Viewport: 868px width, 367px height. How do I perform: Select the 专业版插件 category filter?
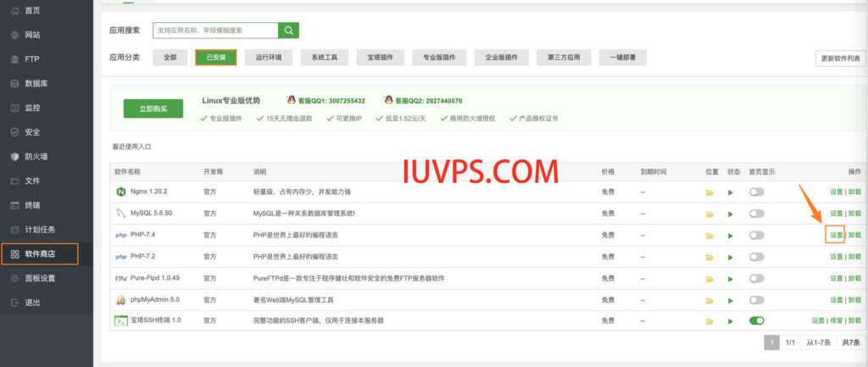tap(439, 58)
